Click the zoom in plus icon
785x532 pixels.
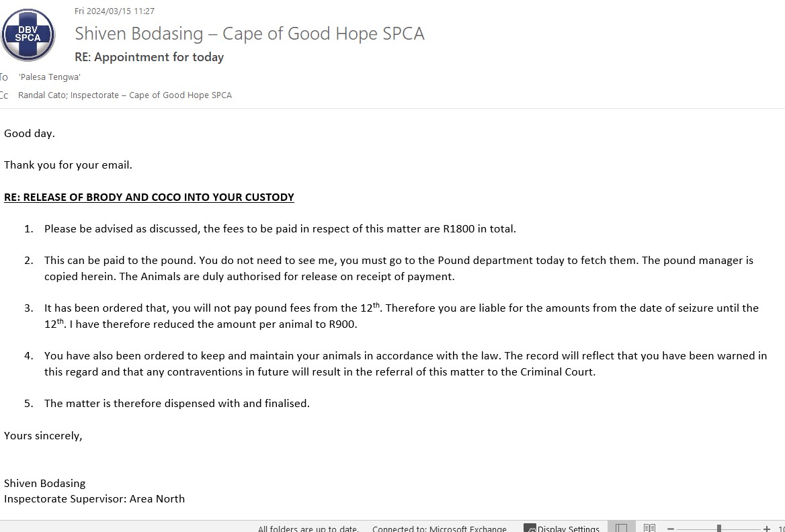click(x=766, y=529)
